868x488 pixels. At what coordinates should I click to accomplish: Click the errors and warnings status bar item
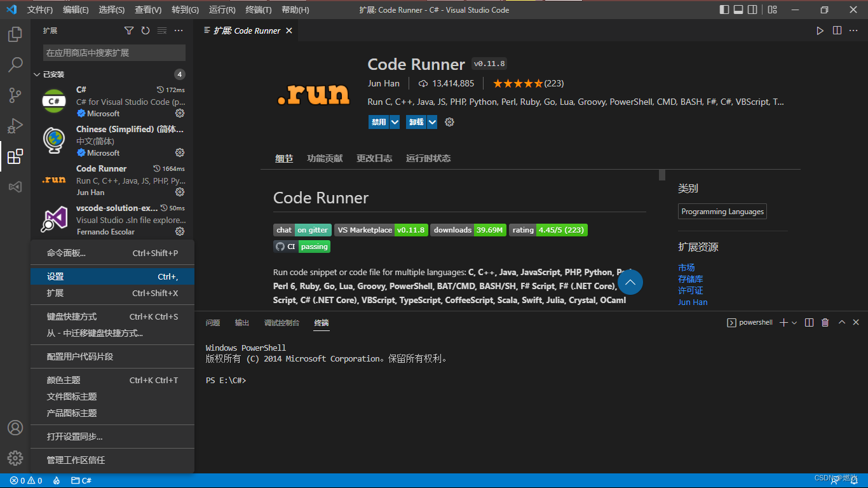[x=26, y=480]
